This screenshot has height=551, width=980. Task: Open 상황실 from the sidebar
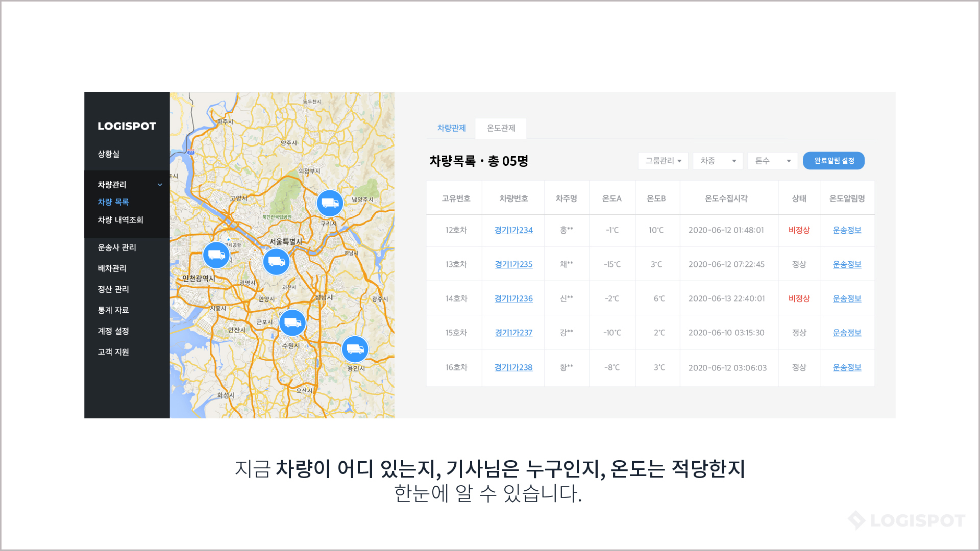pyautogui.click(x=109, y=154)
